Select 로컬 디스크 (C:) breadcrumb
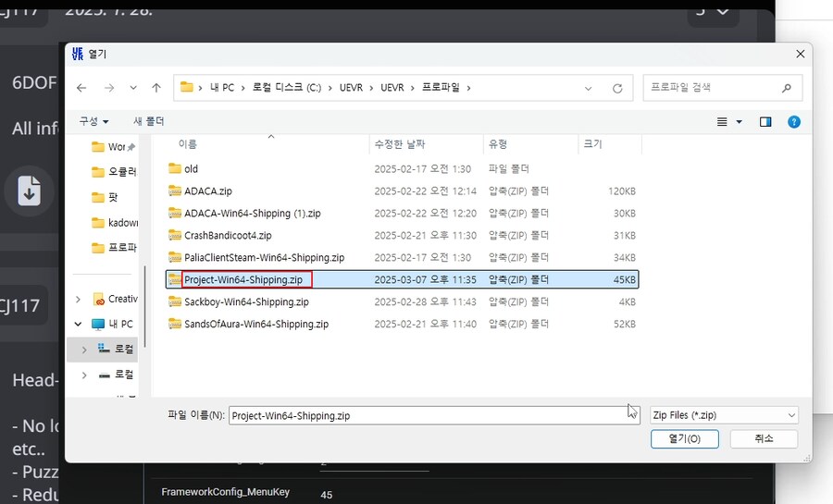This screenshot has height=504, width=833. pyautogui.click(x=287, y=88)
